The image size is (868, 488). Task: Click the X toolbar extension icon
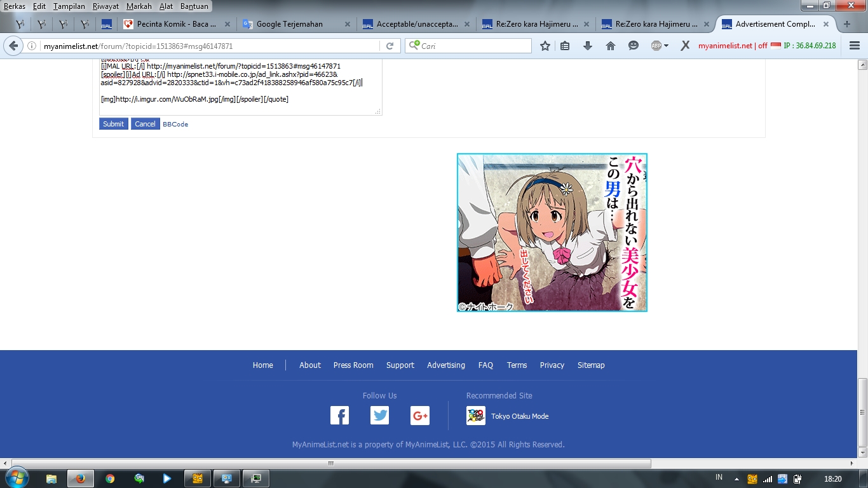pos(685,46)
